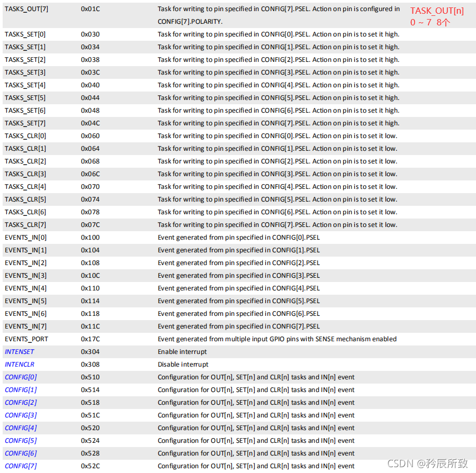
Task: Select the TASKS_OUT[7] register name
Action: [x=26, y=9]
